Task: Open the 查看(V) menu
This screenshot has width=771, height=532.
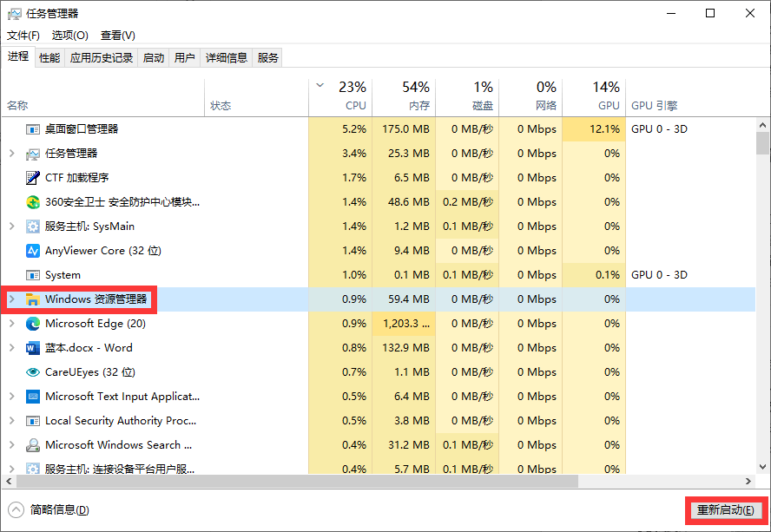Action: click(117, 35)
